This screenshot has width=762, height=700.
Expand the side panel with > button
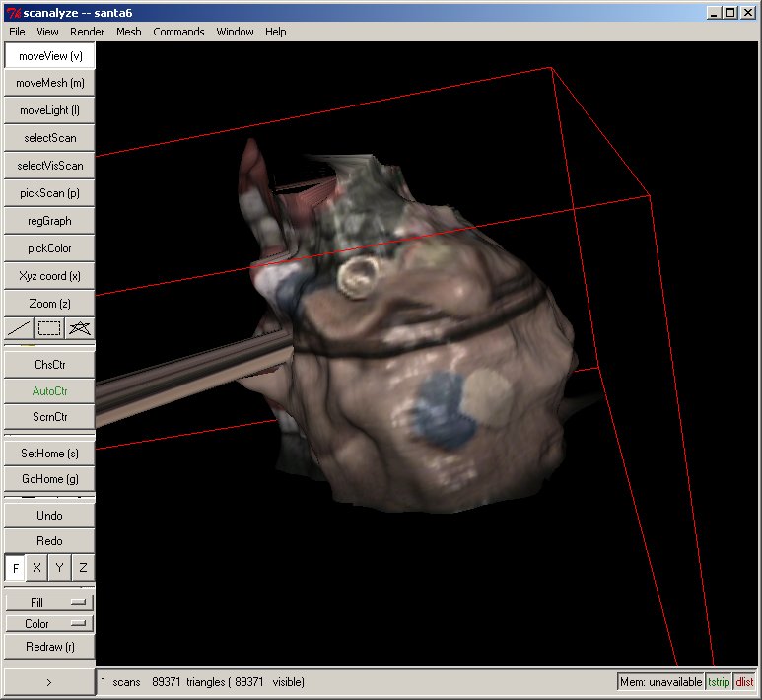pyautogui.click(x=49, y=682)
